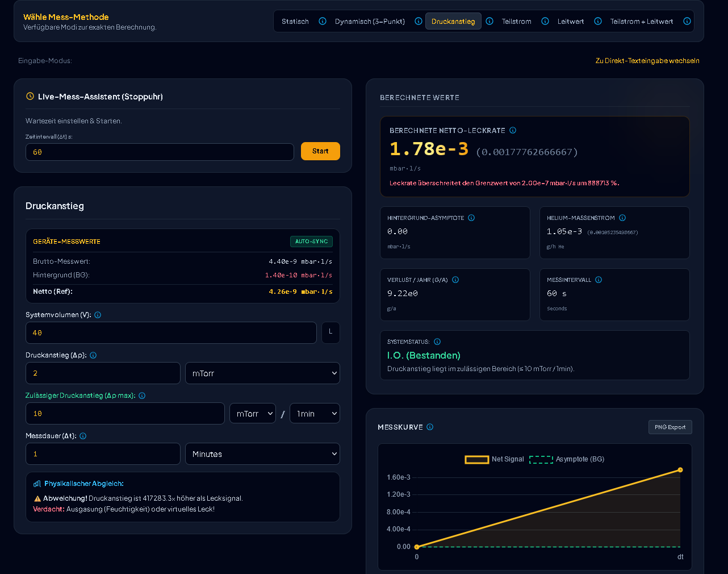Show info for Systemstatus
This screenshot has width=728, height=574.
click(x=437, y=342)
